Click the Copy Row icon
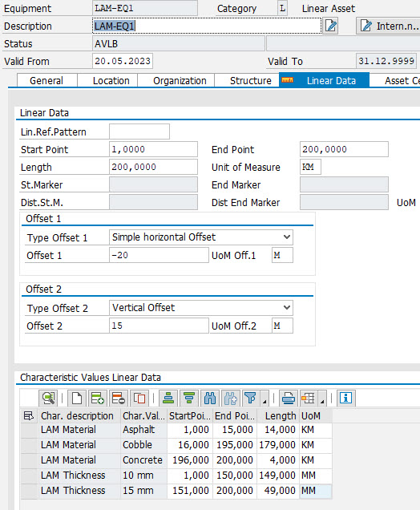The image size is (420, 510). point(139,398)
